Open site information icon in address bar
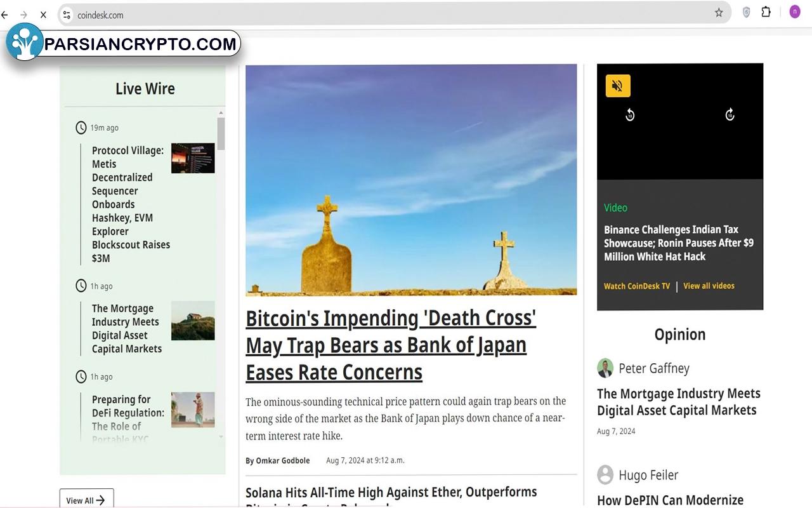 67,15
